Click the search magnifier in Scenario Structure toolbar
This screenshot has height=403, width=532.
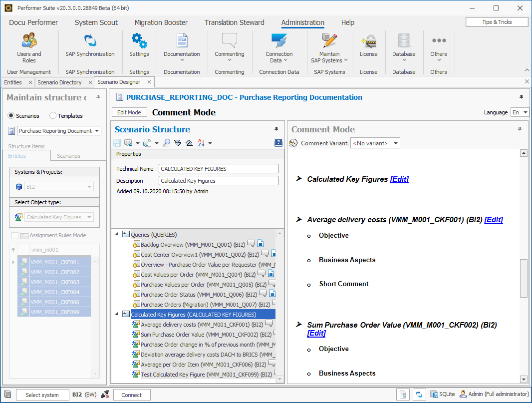(x=167, y=142)
